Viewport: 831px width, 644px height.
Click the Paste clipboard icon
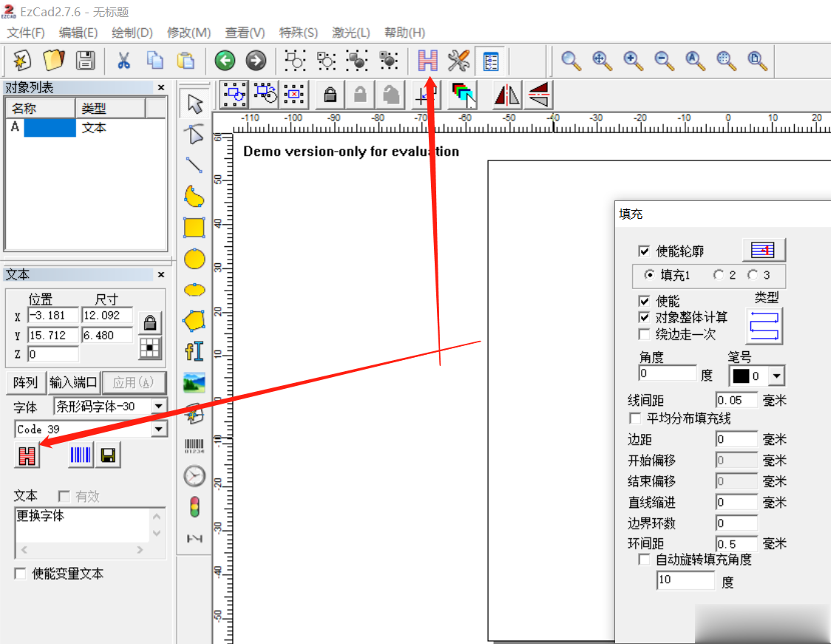coord(186,61)
